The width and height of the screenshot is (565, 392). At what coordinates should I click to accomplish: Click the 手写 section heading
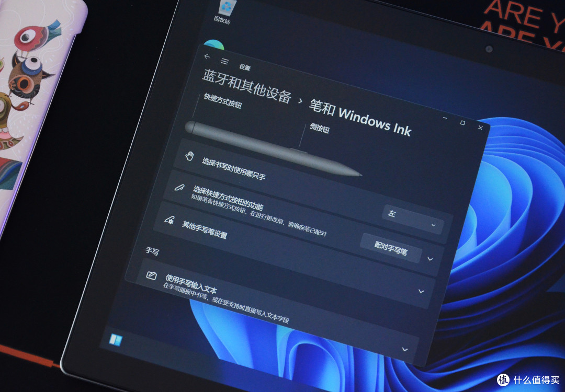point(152,251)
